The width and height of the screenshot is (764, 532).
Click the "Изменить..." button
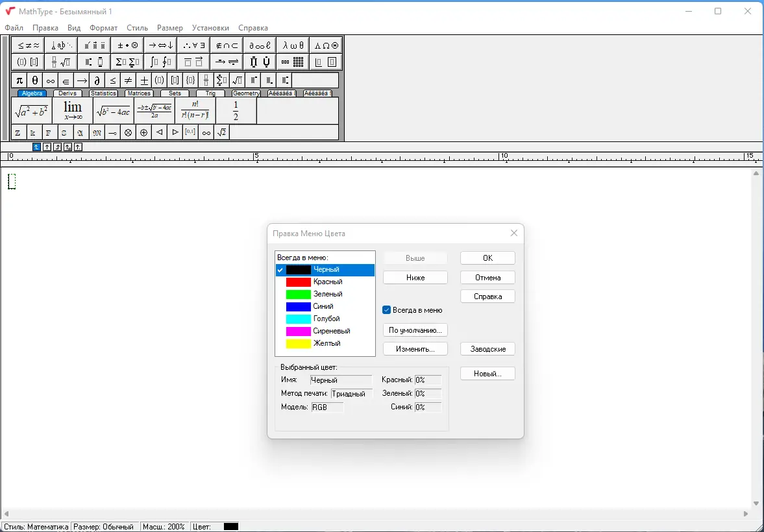click(x=415, y=349)
